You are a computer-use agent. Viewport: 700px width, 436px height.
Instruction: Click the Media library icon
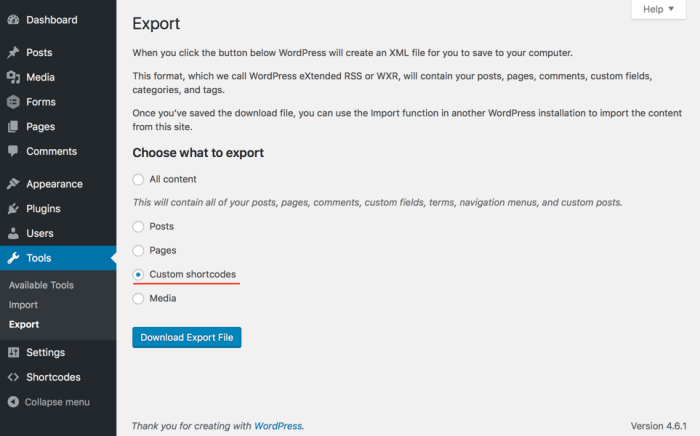click(13, 77)
